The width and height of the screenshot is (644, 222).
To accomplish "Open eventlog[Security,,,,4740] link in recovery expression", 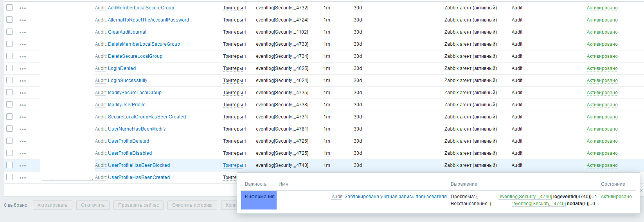I will click(539, 204).
